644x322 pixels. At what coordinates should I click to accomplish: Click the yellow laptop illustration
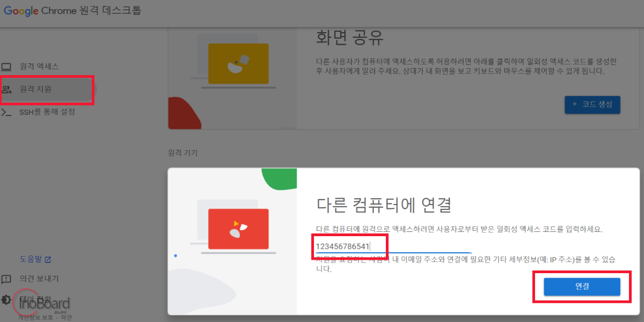238,64
